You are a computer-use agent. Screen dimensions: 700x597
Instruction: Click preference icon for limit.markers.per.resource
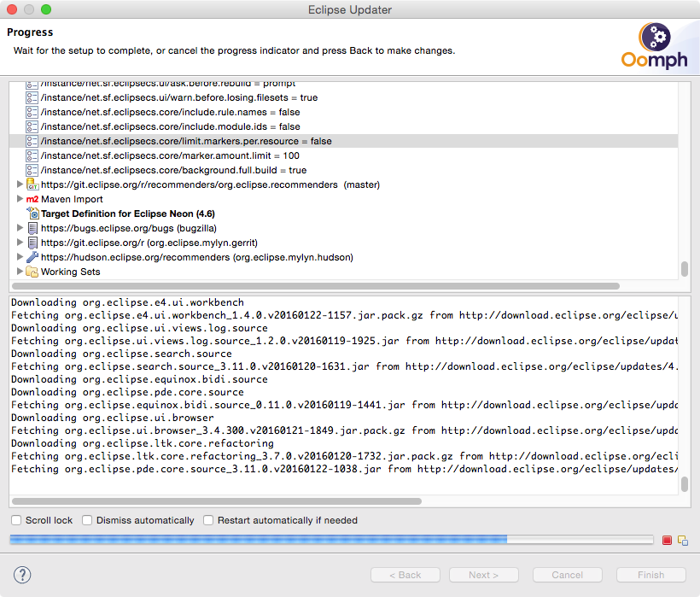32,141
